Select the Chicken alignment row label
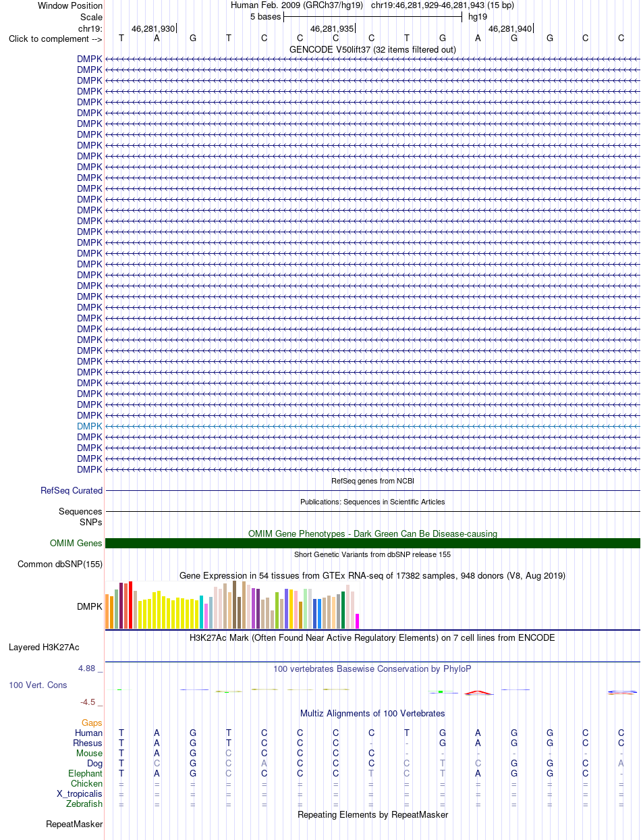This screenshot has width=641, height=840. (x=87, y=784)
